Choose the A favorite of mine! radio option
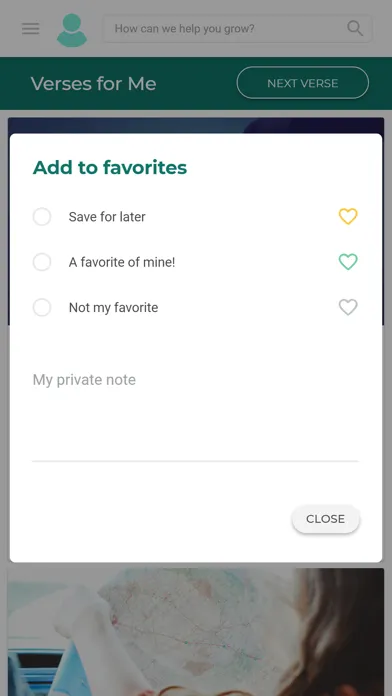392x696 pixels. click(x=42, y=262)
